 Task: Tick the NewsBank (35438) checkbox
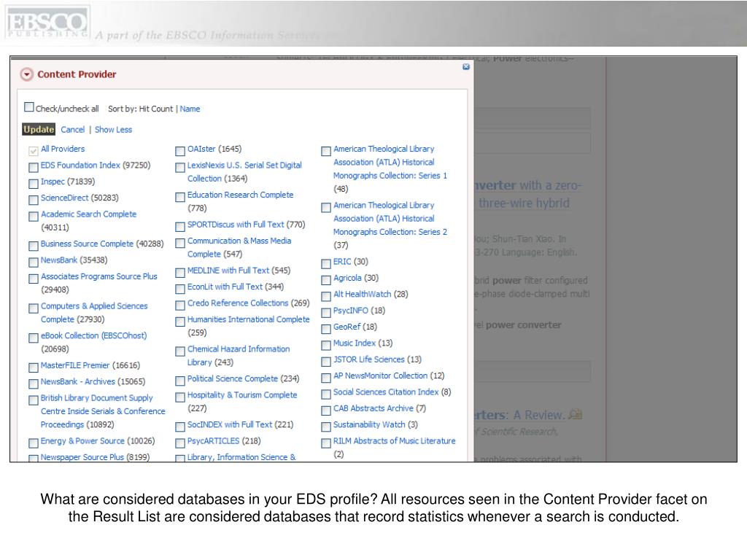click(x=34, y=262)
